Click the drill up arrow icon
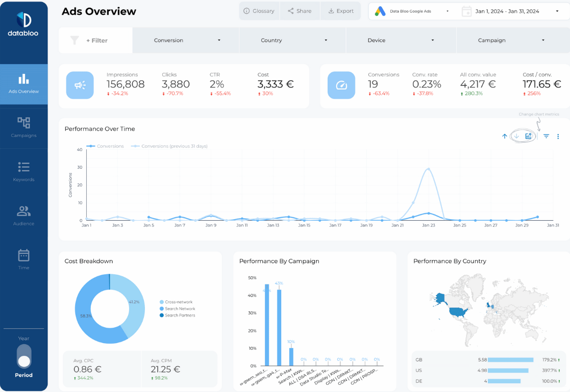The width and height of the screenshot is (570, 392). 505,136
